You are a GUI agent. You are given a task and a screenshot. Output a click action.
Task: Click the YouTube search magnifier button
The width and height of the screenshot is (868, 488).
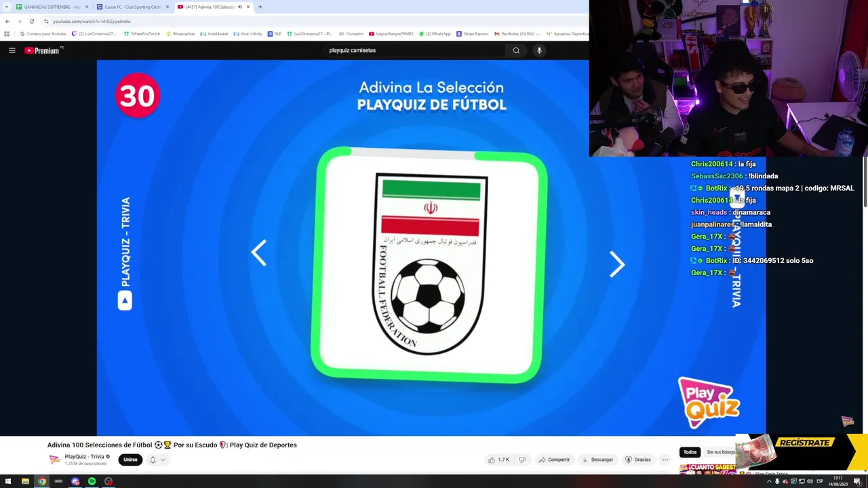pyautogui.click(x=516, y=50)
